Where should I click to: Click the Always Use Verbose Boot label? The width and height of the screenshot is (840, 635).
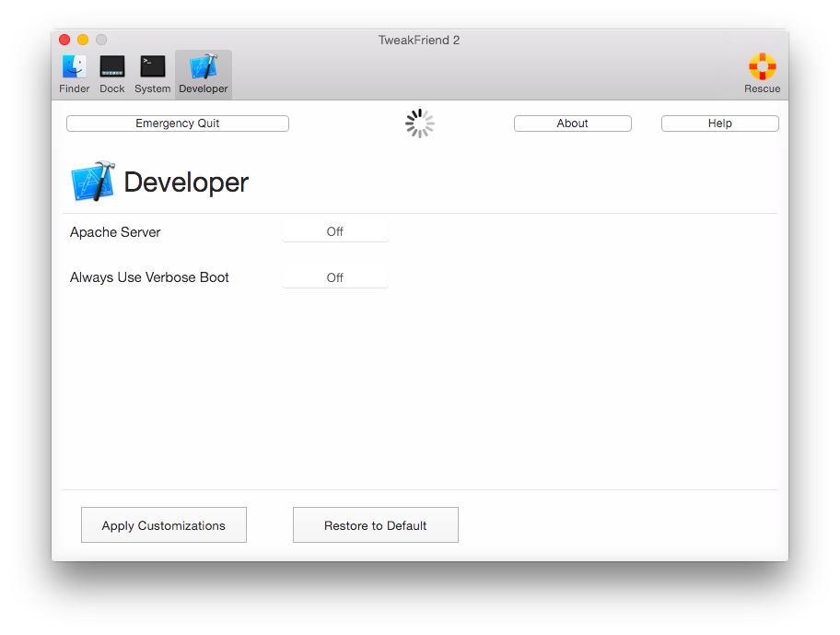(149, 277)
